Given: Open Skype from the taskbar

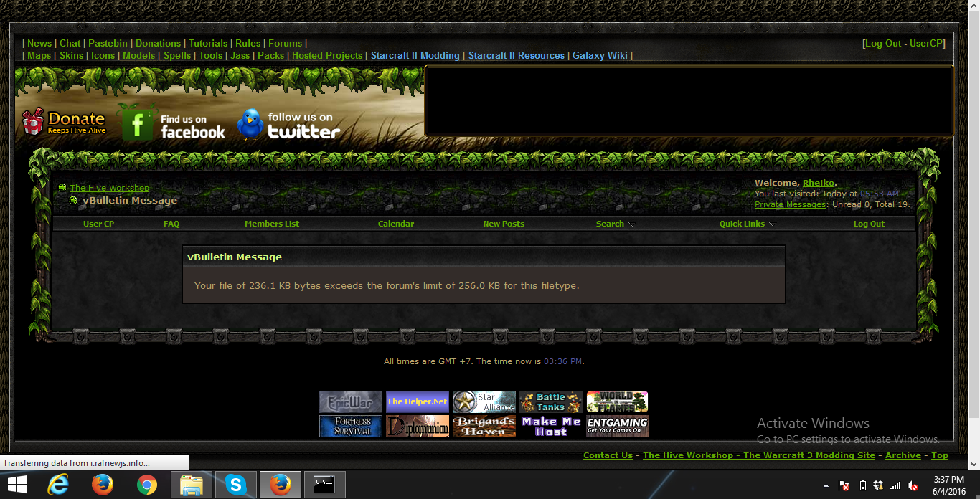Looking at the screenshot, I should [x=235, y=485].
